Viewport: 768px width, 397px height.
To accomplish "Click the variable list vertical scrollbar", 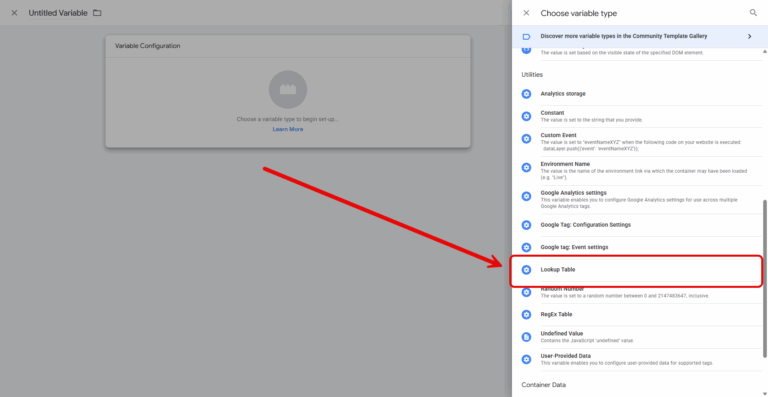I will pyautogui.click(x=765, y=278).
